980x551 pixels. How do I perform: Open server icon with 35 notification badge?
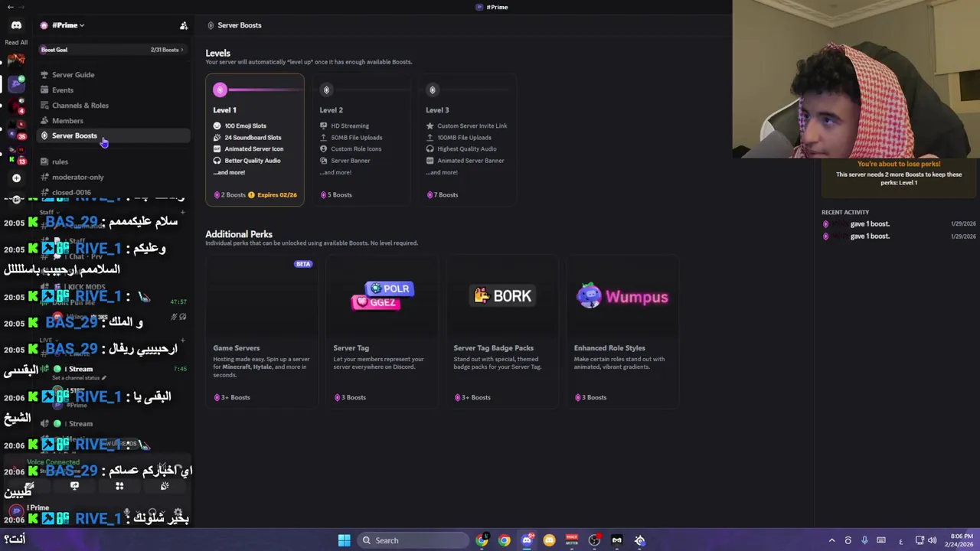(16, 132)
